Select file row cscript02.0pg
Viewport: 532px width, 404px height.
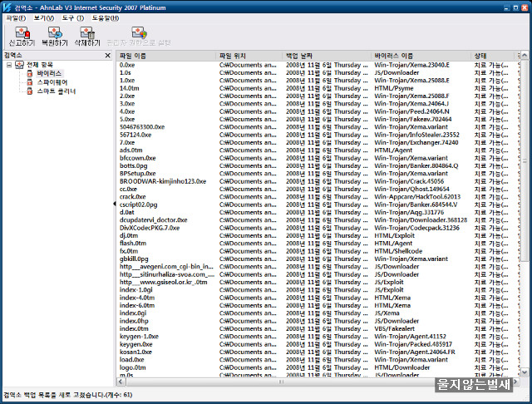318,204
